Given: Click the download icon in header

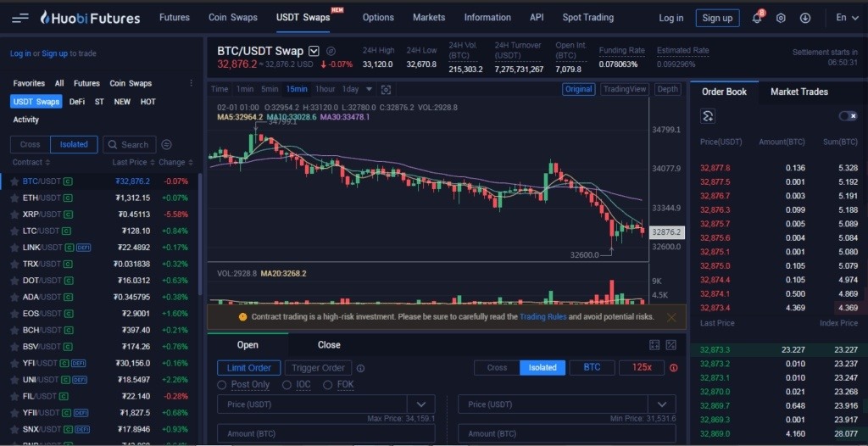Looking at the screenshot, I should point(805,18).
